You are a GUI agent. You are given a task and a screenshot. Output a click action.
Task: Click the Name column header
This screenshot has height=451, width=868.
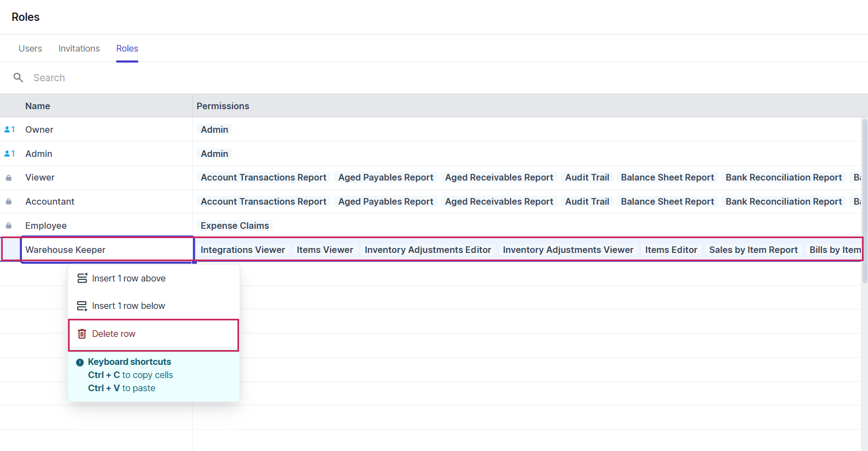tap(38, 106)
